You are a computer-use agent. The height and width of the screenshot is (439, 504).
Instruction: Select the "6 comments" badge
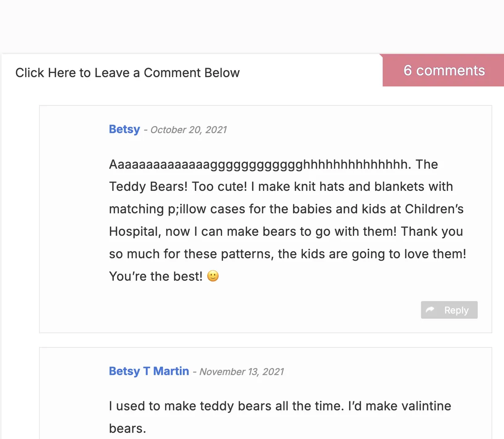444,71
